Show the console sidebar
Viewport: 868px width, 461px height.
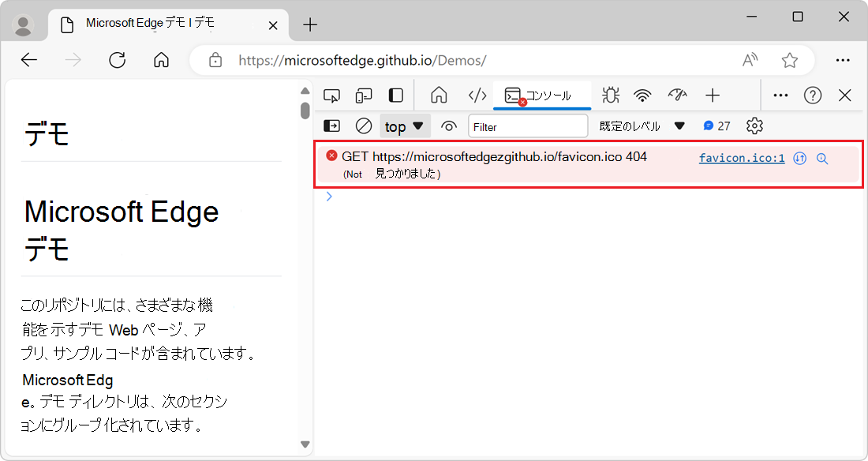pyautogui.click(x=332, y=126)
